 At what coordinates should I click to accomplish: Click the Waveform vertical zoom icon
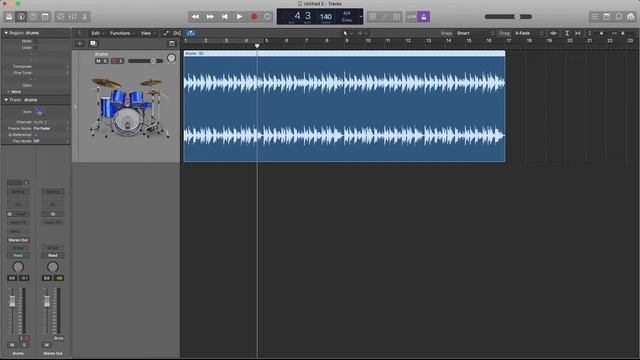(553, 33)
